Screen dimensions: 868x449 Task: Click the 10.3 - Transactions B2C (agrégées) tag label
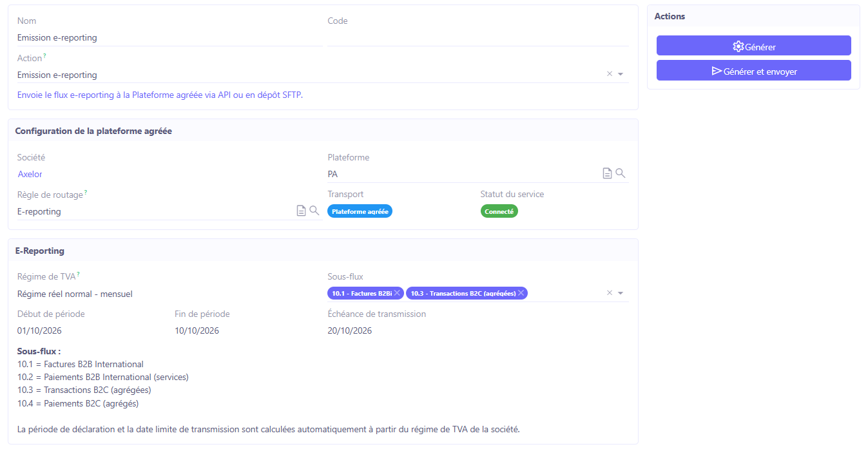(x=463, y=293)
